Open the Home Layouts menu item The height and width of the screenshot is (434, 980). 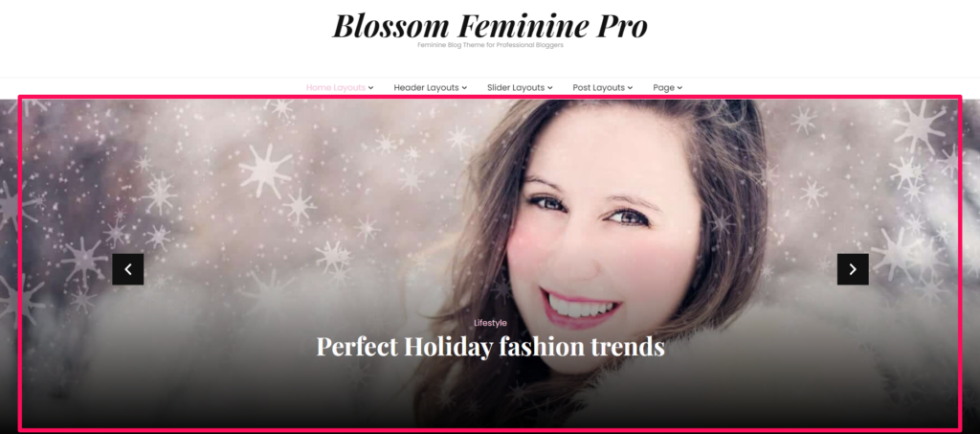336,87
